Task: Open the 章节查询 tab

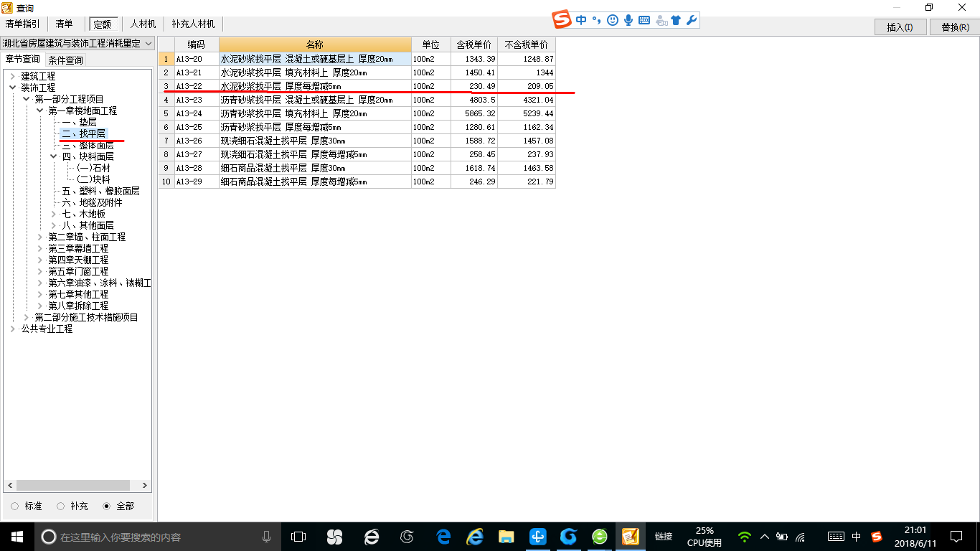Action: 23,60
